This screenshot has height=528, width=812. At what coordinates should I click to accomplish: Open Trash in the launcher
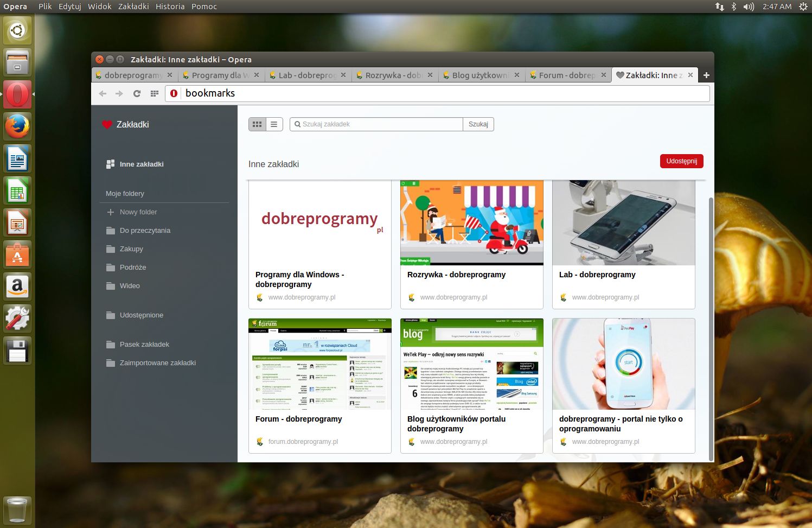(17, 510)
